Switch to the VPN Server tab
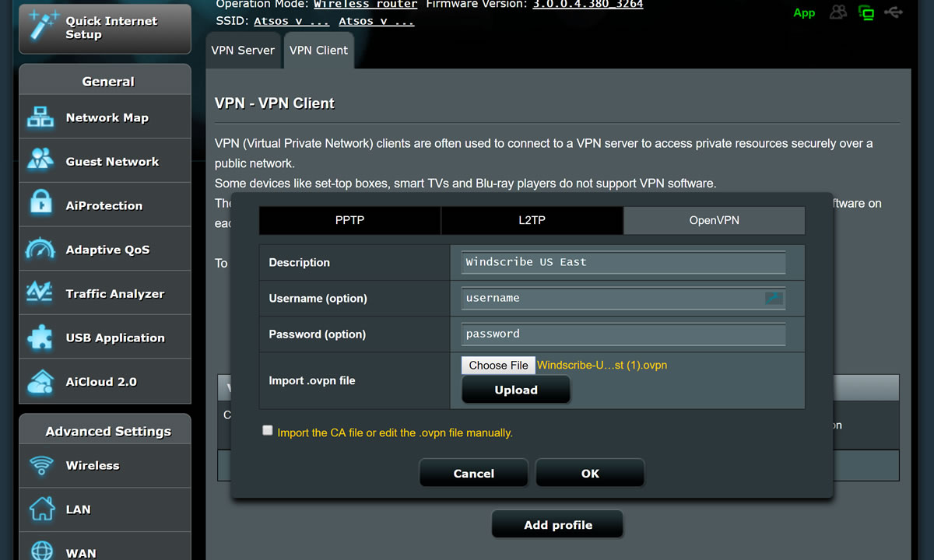934x560 pixels. click(x=243, y=50)
